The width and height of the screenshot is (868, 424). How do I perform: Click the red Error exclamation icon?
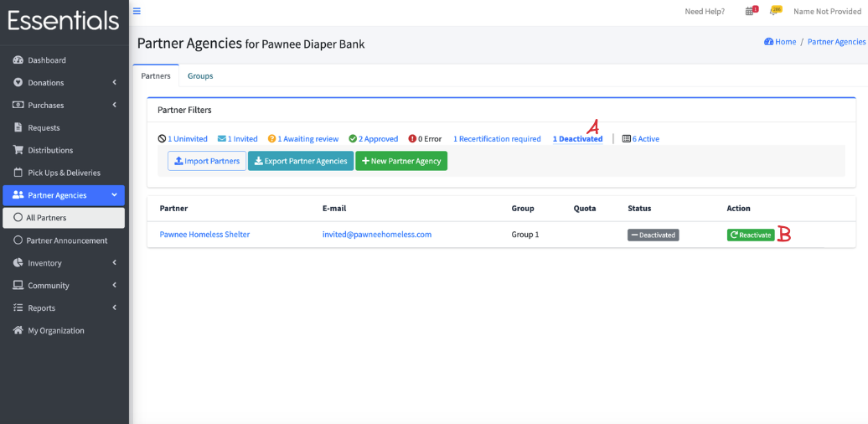[412, 139]
